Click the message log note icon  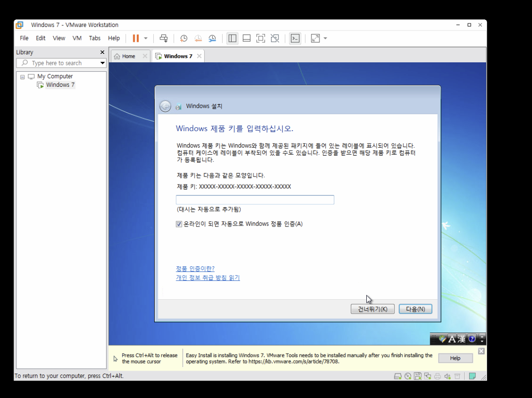472,376
